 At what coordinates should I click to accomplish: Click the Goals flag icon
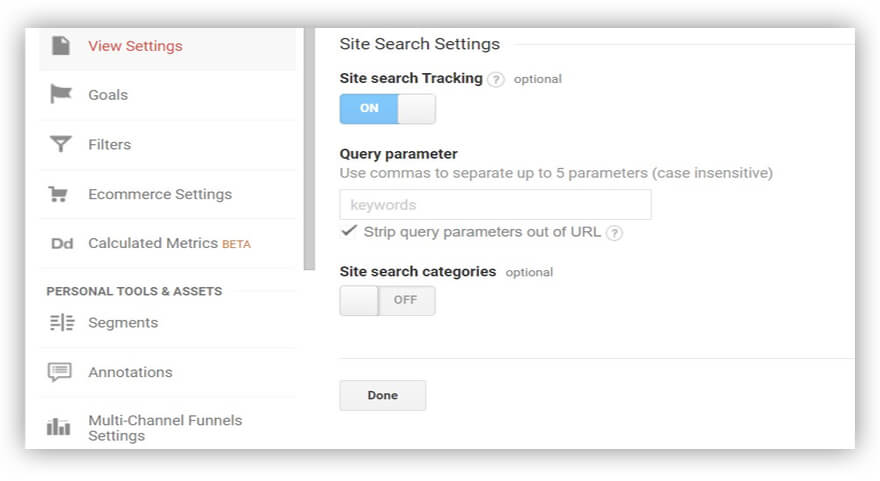61,95
